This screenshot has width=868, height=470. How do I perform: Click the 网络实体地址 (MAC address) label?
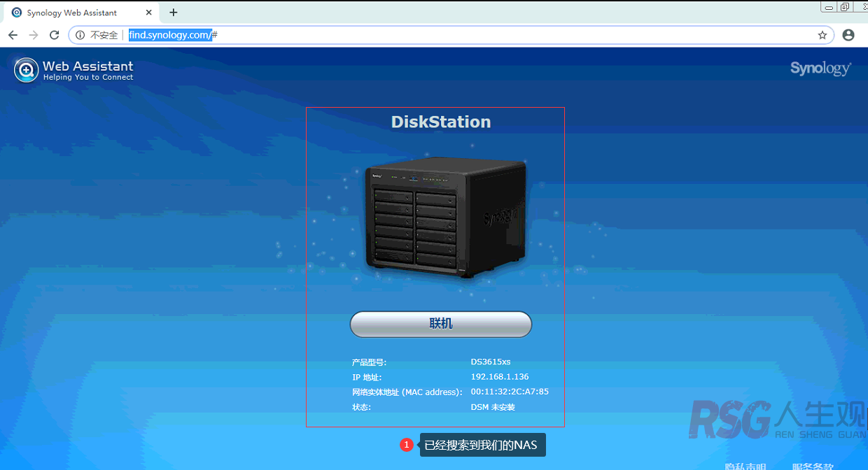[408, 392]
